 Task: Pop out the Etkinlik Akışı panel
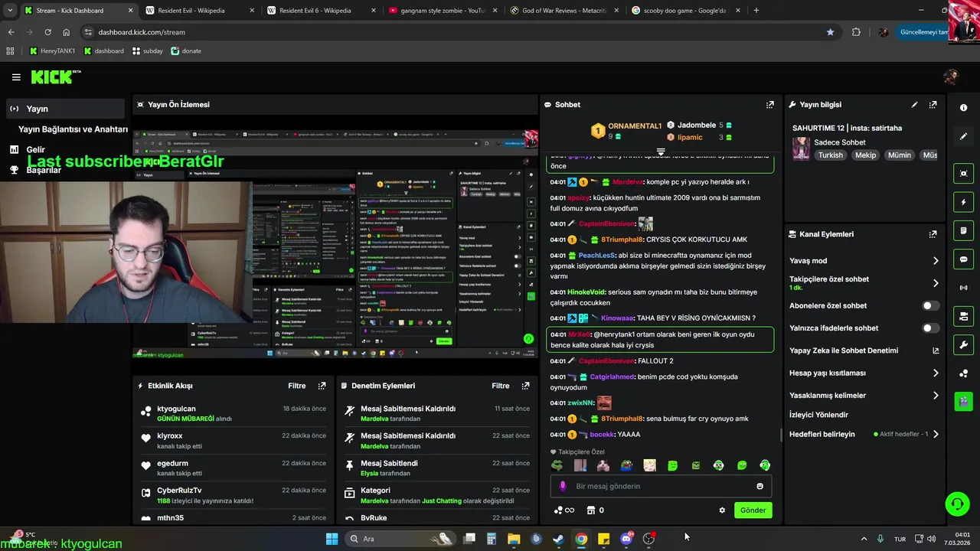[x=322, y=386]
